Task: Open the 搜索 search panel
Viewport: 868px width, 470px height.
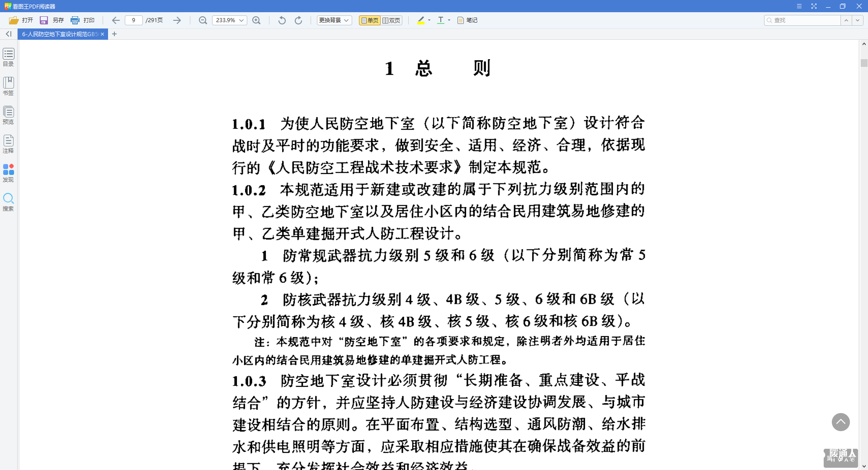Action: (8, 202)
